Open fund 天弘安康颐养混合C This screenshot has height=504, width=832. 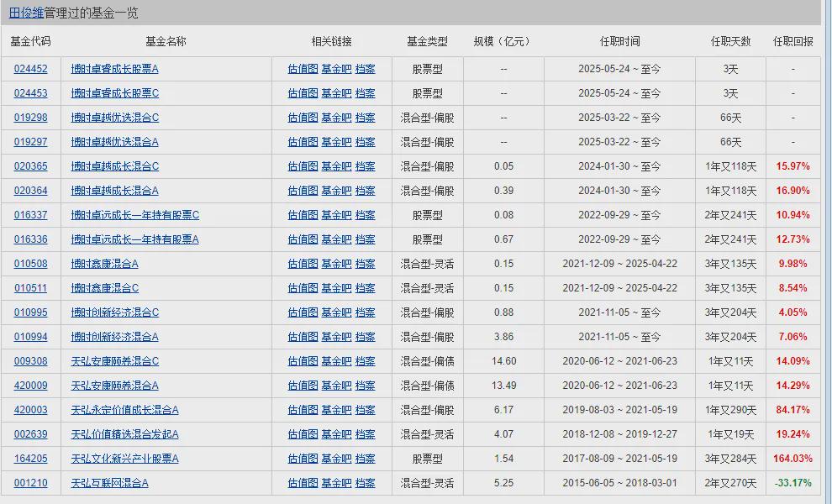(114, 361)
